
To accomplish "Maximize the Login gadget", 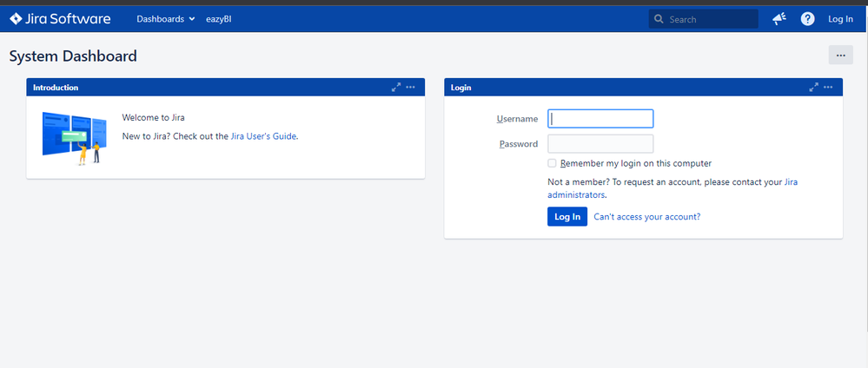I will [x=813, y=87].
